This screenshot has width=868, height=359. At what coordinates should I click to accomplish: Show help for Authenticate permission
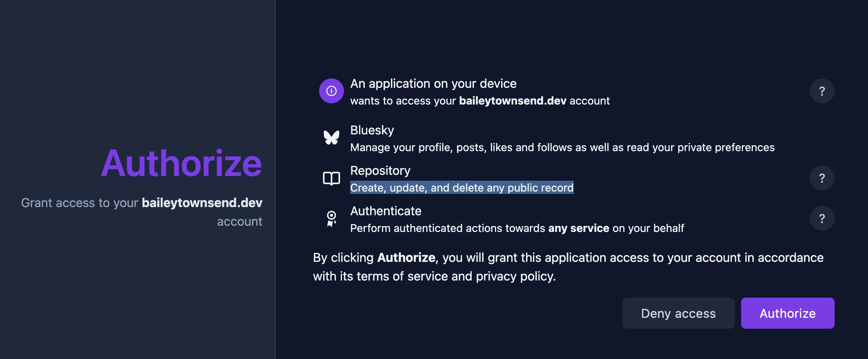pos(822,218)
